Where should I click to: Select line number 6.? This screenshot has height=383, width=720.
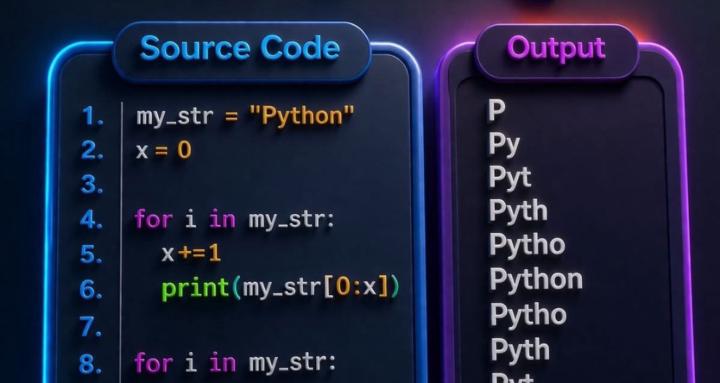click(92, 289)
